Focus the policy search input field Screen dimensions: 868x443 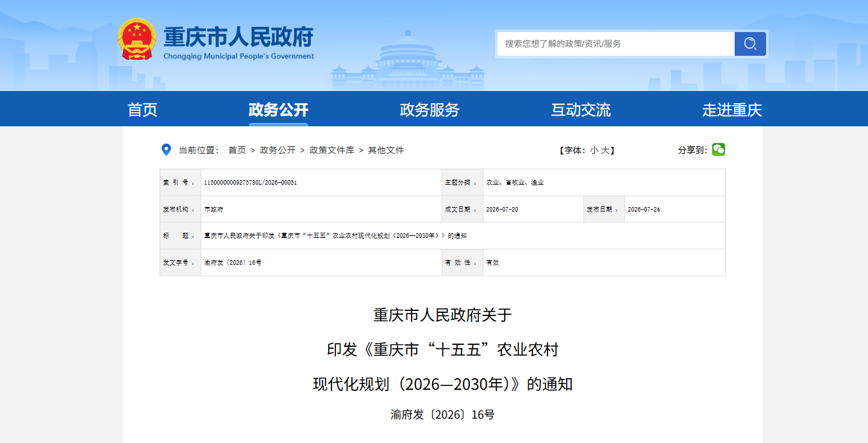tap(616, 44)
